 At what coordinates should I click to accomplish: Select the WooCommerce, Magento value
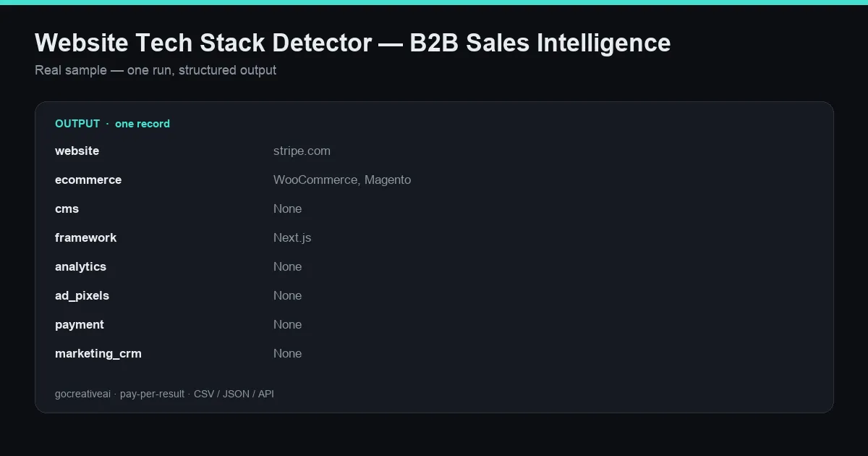(342, 180)
